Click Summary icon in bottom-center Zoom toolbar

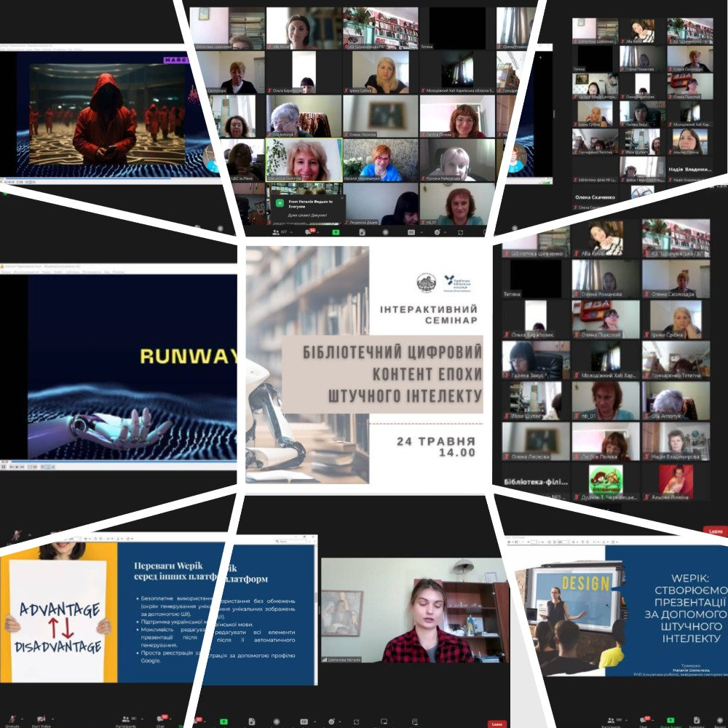point(252,721)
